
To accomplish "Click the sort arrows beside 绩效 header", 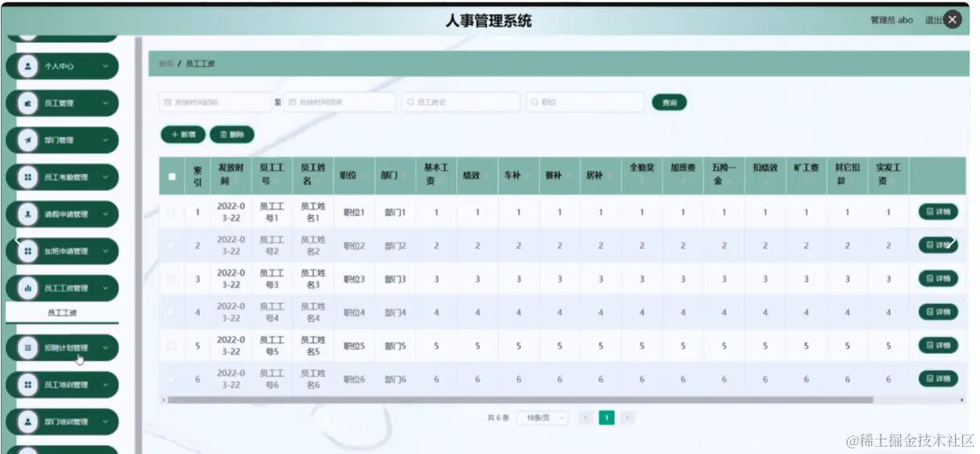I will (486, 176).
